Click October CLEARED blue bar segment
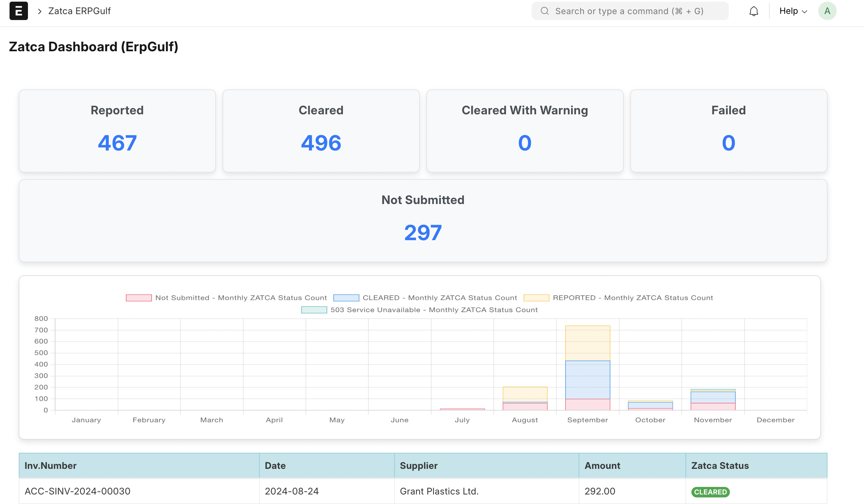Viewport: 864px width, 504px height. pyautogui.click(x=650, y=405)
